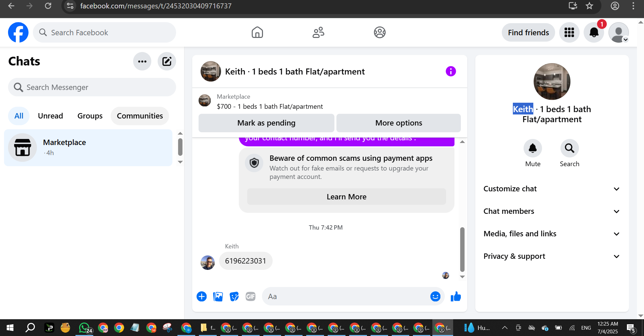Open the Facebook apps menu grid

pos(569,33)
